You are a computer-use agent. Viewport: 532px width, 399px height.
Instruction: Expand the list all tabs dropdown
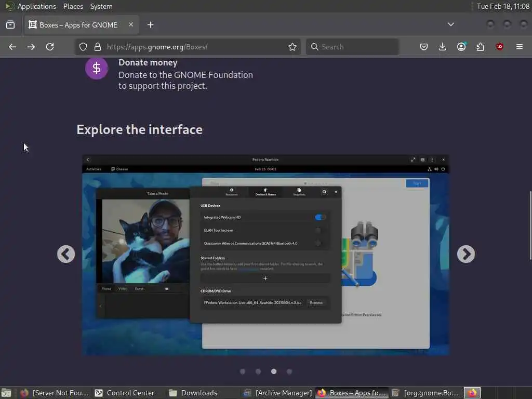(451, 24)
